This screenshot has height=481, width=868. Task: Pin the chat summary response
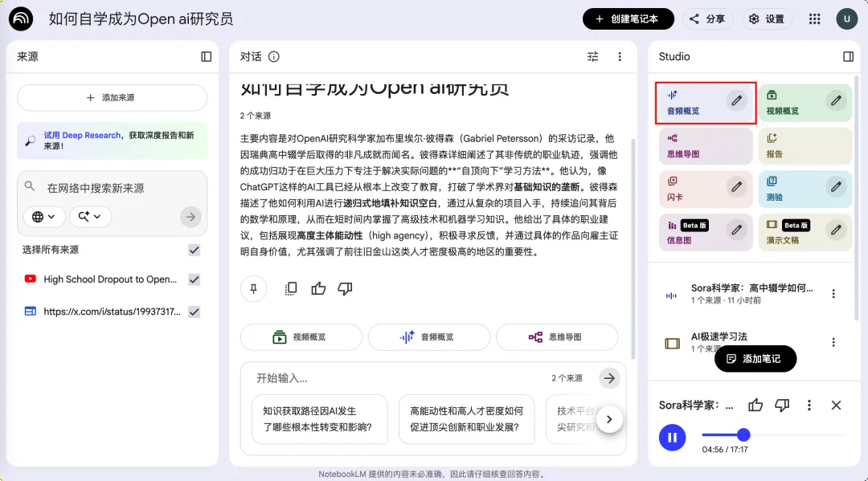(x=253, y=288)
